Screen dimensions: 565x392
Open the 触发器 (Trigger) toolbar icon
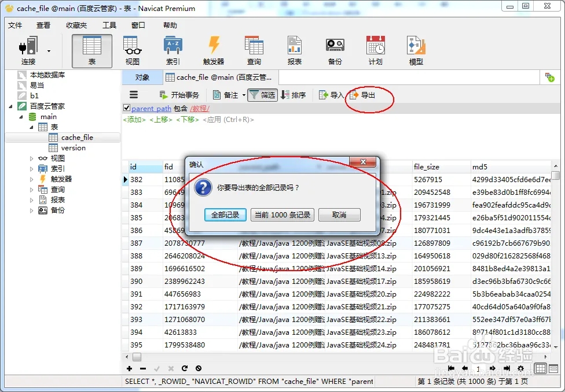(x=214, y=51)
